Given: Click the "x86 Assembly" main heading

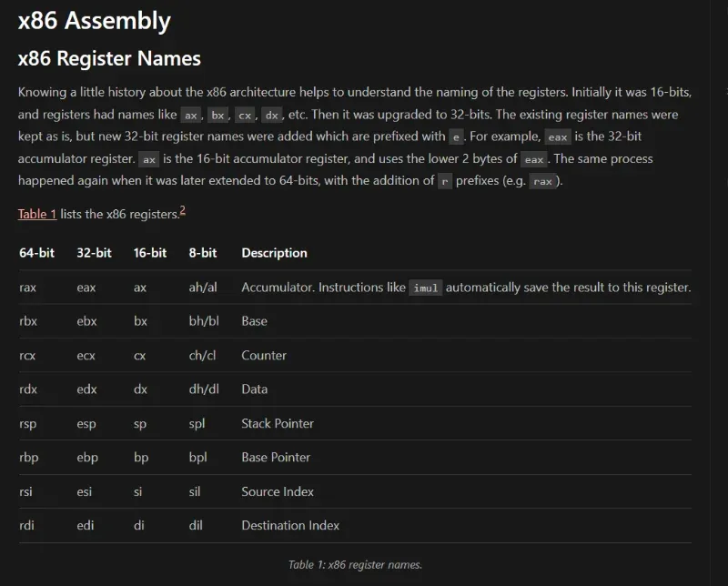Looking at the screenshot, I should tap(94, 20).
